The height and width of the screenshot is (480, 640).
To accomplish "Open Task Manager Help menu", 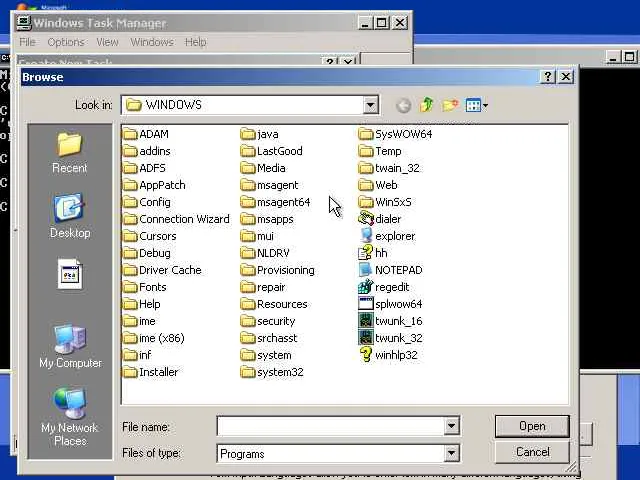I will click(x=196, y=42).
